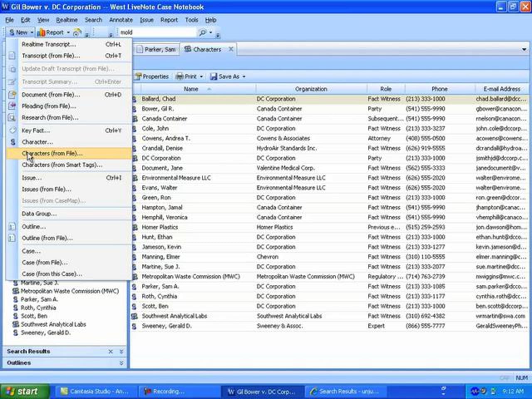
Task: Choose Characters (from File) in New menu
Action: click(x=52, y=153)
